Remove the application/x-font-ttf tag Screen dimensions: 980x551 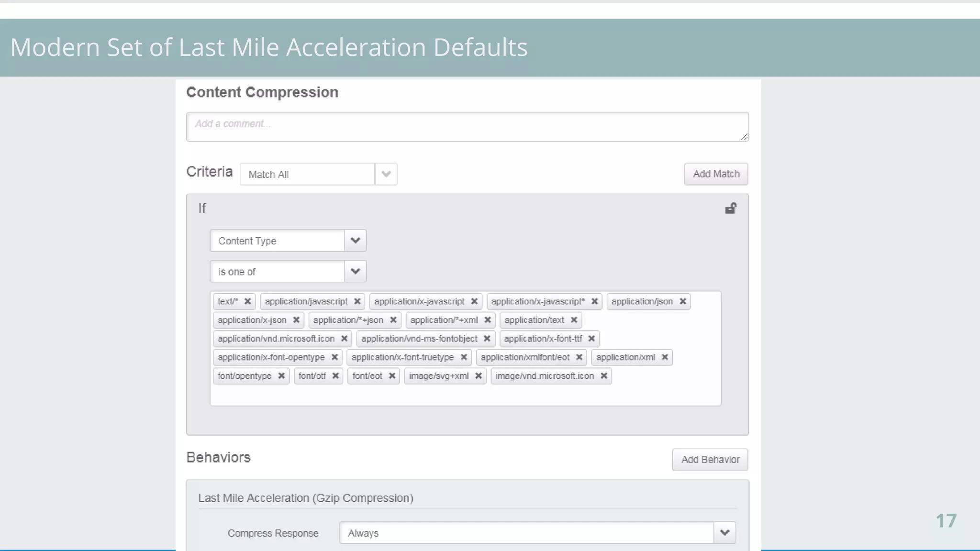tap(591, 339)
